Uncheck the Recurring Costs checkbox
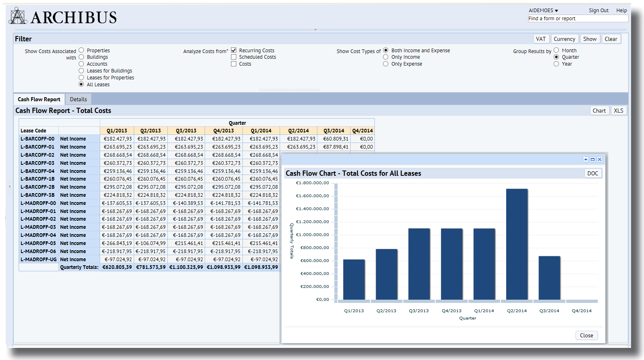644x360 pixels. click(233, 50)
